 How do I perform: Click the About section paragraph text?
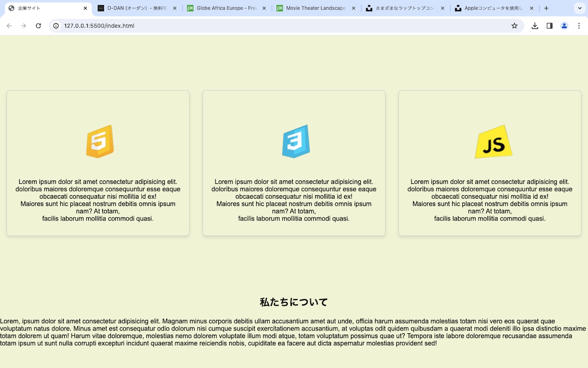click(x=293, y=332)
